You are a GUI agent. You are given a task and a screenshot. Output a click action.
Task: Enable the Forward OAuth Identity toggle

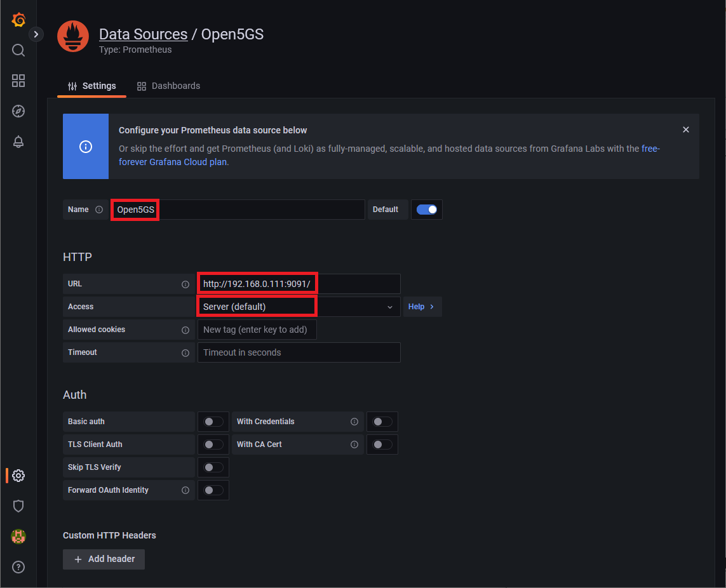(213, 490)
